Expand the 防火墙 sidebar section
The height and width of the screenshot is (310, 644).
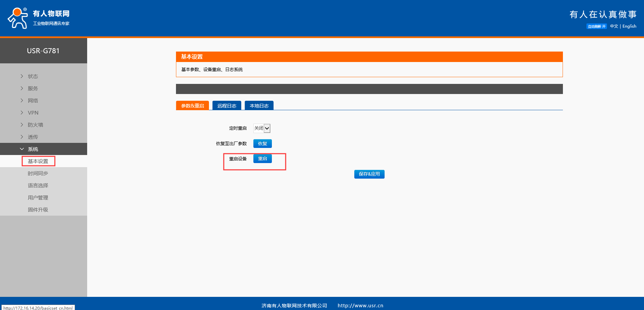[35, 125]
